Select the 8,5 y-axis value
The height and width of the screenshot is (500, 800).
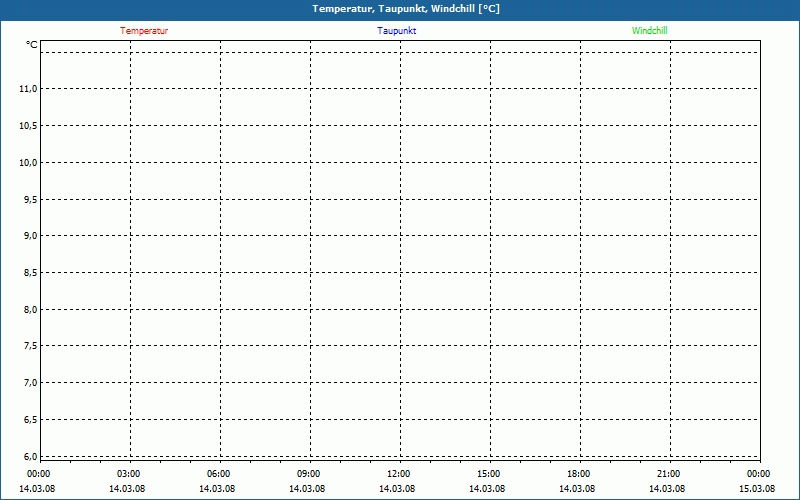pos(30,272)
